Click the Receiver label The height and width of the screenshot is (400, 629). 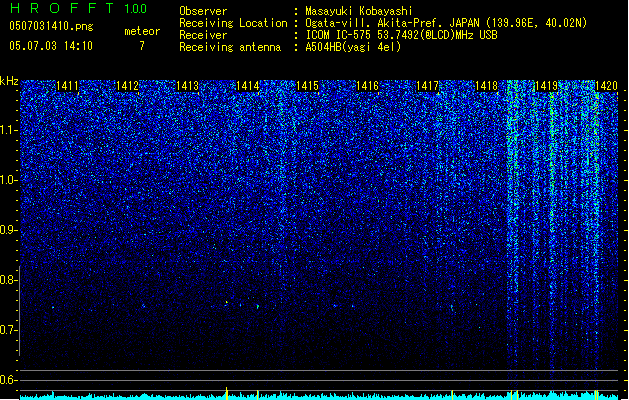[x=203, y=35]
